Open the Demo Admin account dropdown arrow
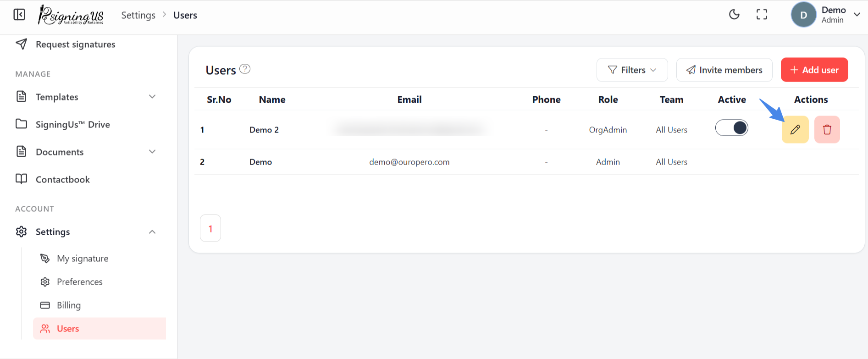This screenshot has height=359, width=868. (857, 15)
